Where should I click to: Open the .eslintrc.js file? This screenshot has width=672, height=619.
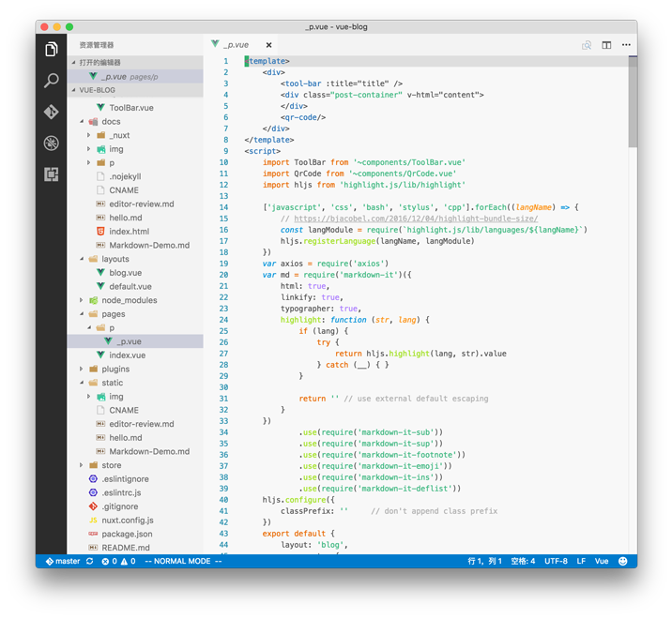pyautogui.click(x=121, y=492)
